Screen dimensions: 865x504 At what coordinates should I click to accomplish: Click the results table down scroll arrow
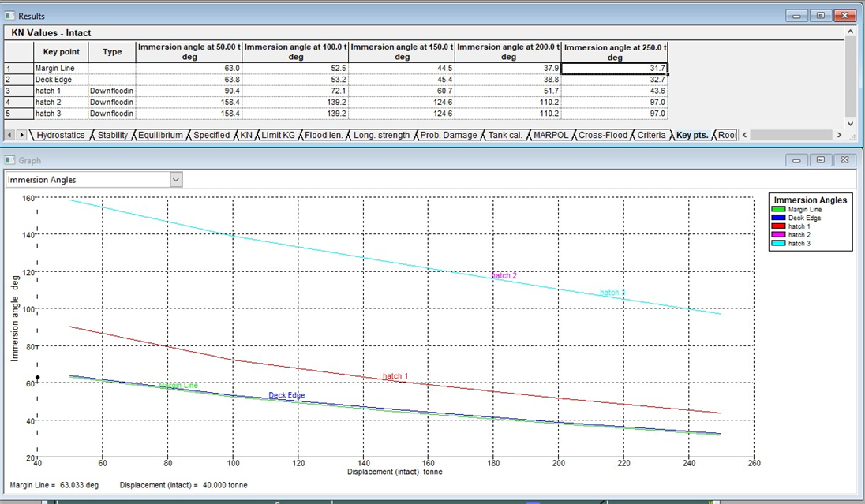coord(850,124)
